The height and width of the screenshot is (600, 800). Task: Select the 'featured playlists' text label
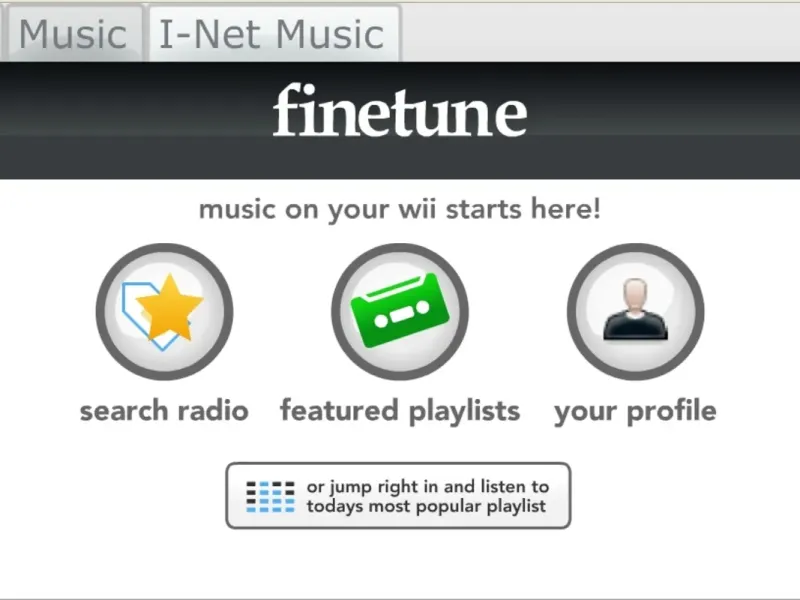pos(401,411)
